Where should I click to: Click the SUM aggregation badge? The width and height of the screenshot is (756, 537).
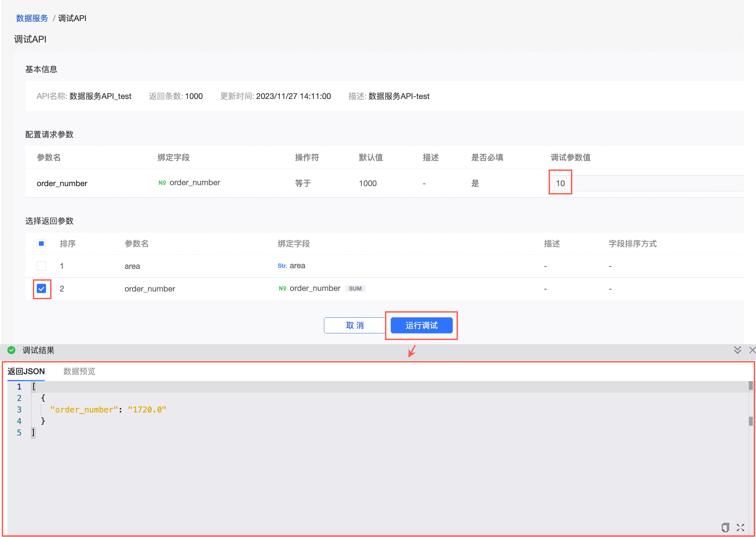[355, 288]
